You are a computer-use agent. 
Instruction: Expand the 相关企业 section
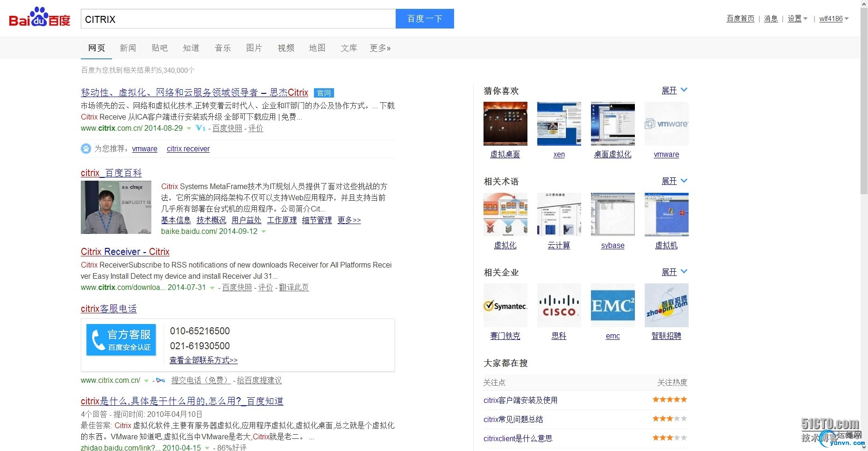[x=674, y=272]
